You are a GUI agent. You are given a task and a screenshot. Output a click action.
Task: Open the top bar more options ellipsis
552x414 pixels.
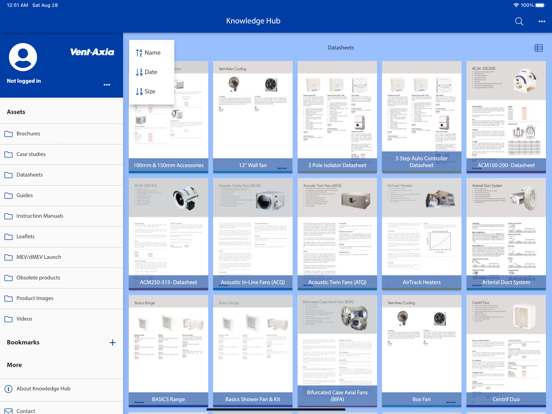tap(542, 21)
